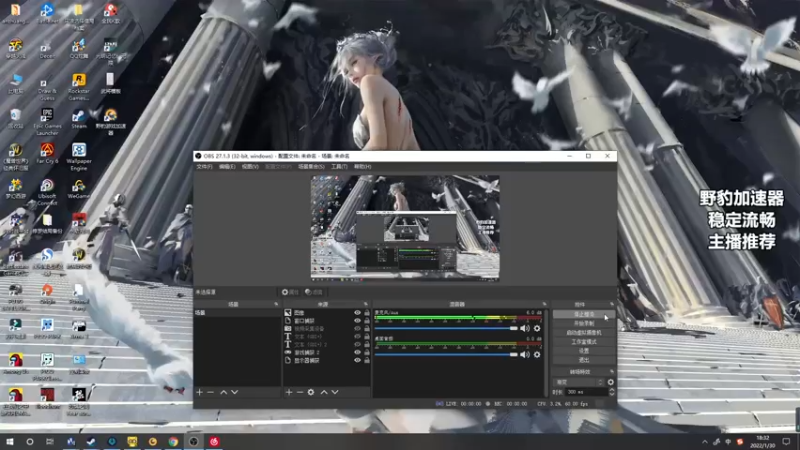This screenshot has height=450, width=800.
Task: Click the 滤镜 filters button above Sources
Action: coord(314,292)
